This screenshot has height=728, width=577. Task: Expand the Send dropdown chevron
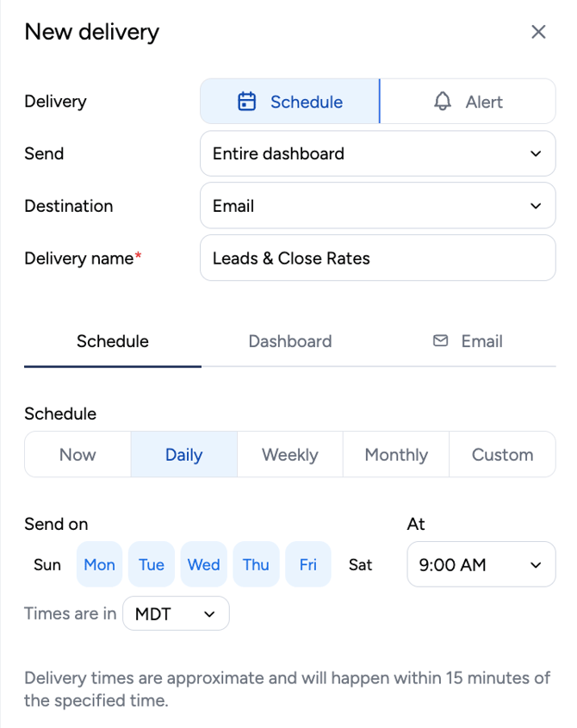tap(536, 153)
